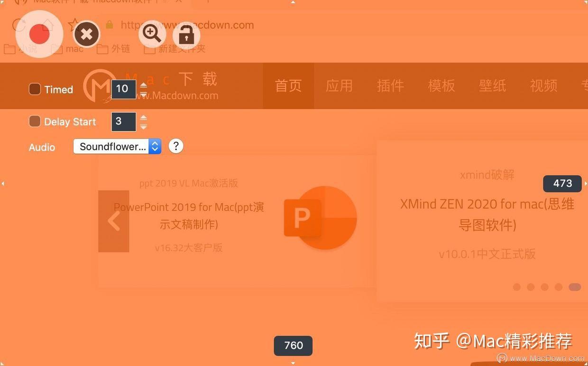This screenshot has width=588, height=366.
Task: Select the last active carousel dot
Action: [575, 287]
